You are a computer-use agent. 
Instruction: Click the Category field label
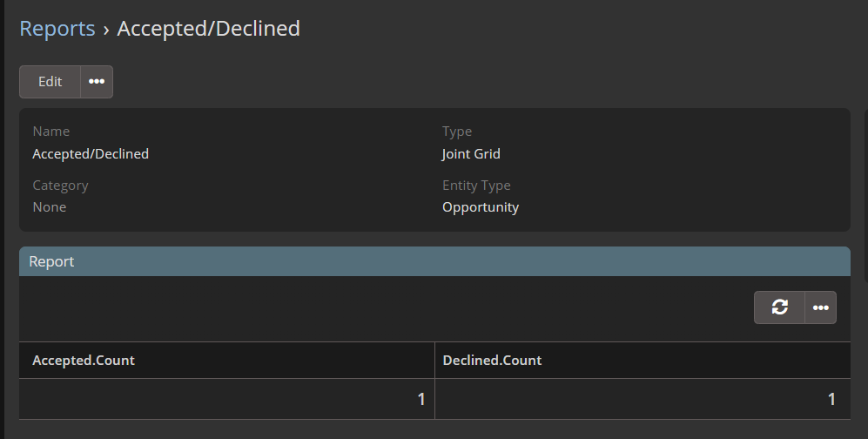[61, 186]
